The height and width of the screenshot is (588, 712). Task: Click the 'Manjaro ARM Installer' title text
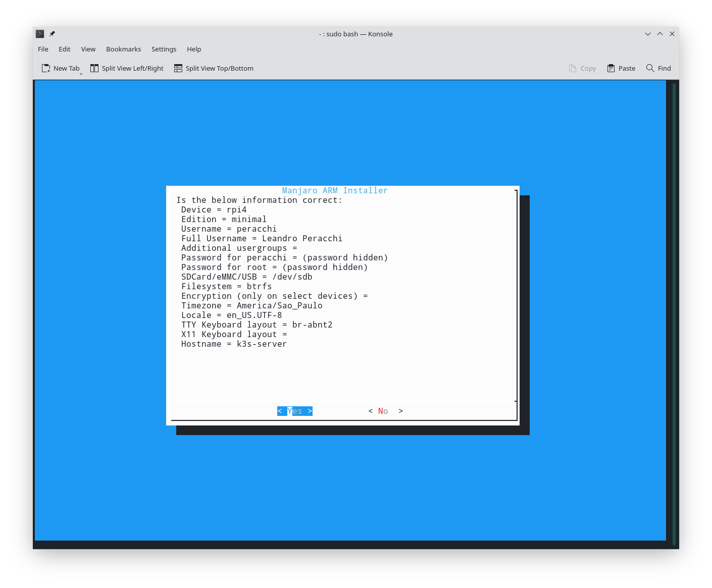[x=335, y=190]
